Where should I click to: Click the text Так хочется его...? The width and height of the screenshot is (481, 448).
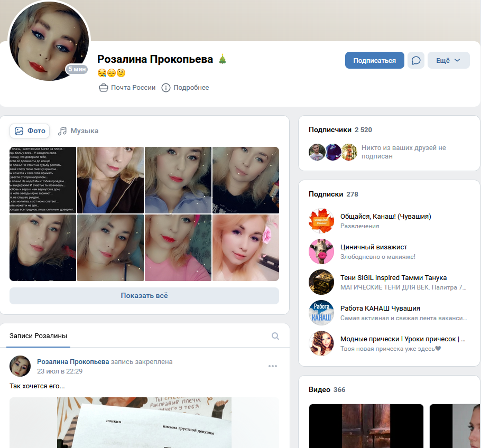pyautogui.click(x=37, y=386)
